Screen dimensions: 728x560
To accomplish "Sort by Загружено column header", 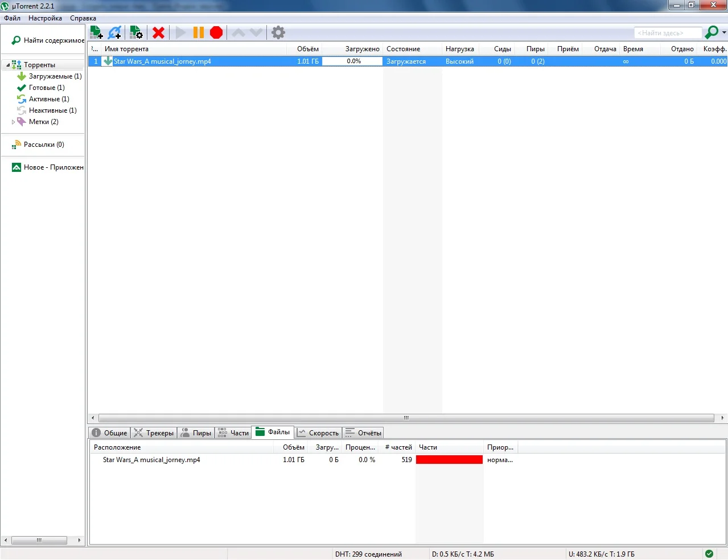I will (x=352, y=49).
